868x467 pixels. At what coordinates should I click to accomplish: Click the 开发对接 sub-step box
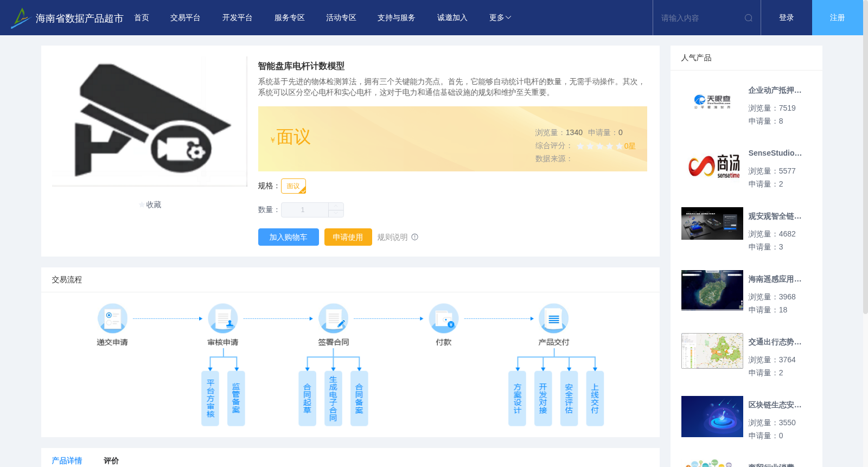click(x=543, y=399)
